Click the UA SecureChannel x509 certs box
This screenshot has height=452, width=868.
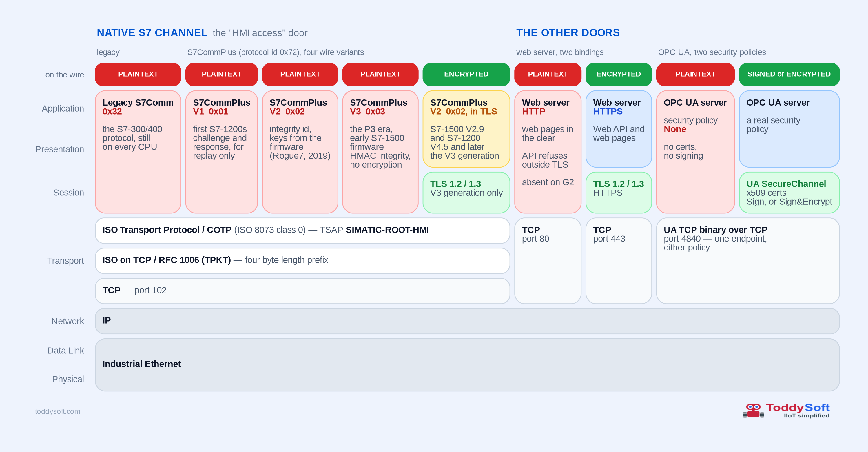click(x=789, y=193)
